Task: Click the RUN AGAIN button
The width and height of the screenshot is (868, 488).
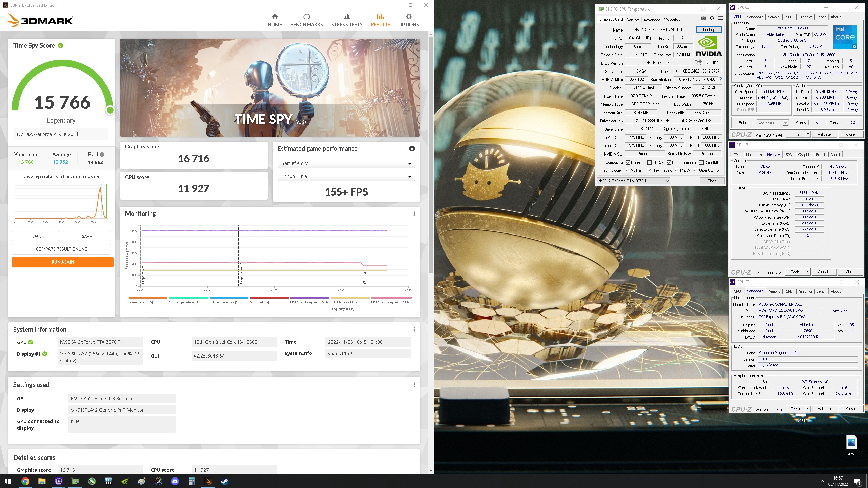Action: tap(62, 262)
